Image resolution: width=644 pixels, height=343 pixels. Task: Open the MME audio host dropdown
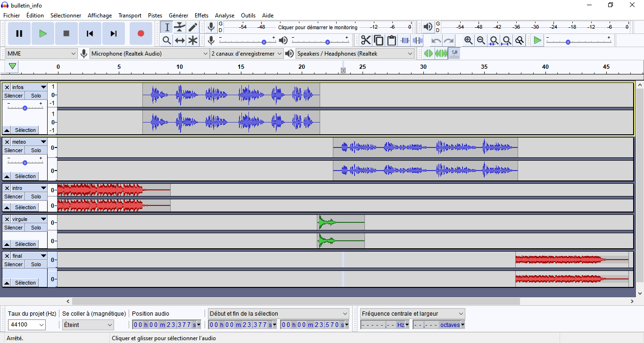[x=41, y=54]
